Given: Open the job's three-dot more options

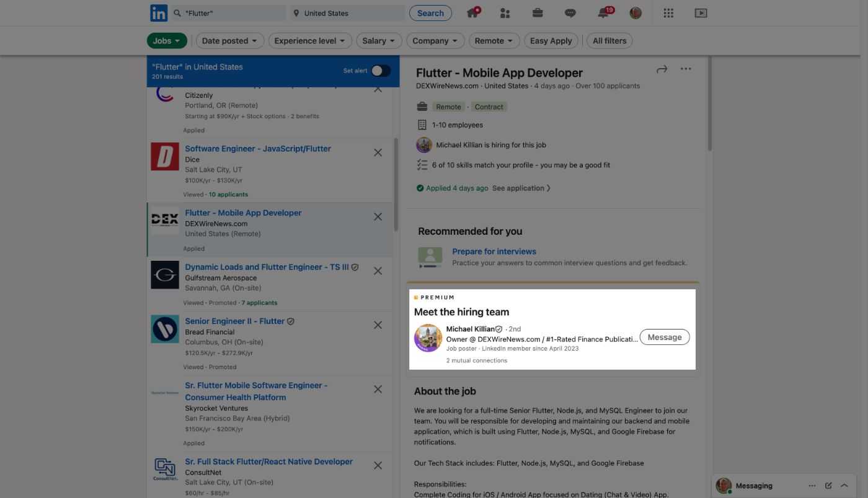Looking at the screenshot, I should [x=686, y=69].
